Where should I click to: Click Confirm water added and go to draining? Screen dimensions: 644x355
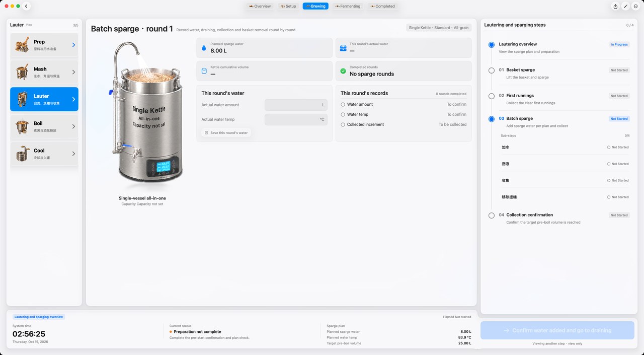point(557,330)
